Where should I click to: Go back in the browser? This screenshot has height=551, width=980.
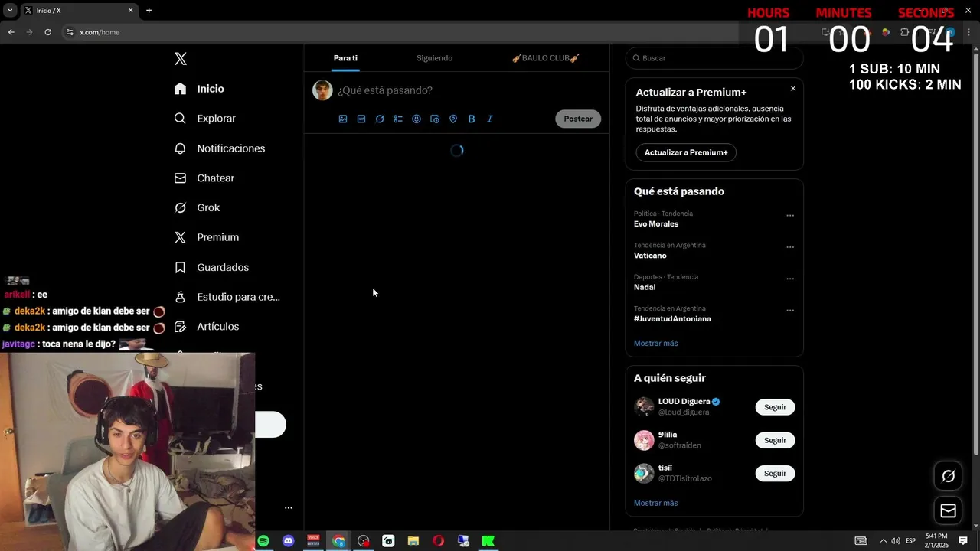point(11,32)
